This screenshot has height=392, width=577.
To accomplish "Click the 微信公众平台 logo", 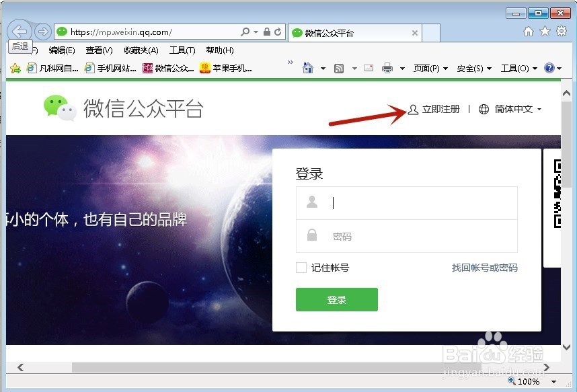I will 123,108.
